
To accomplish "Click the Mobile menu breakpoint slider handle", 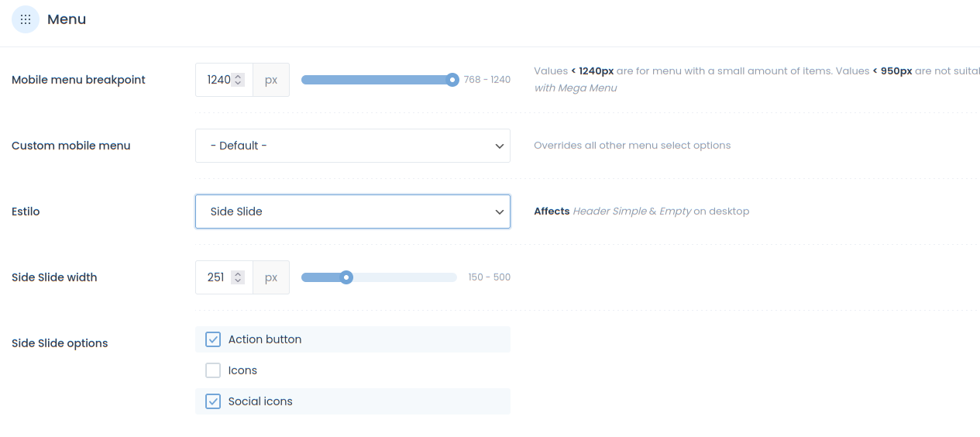I will tap(452, 80).
